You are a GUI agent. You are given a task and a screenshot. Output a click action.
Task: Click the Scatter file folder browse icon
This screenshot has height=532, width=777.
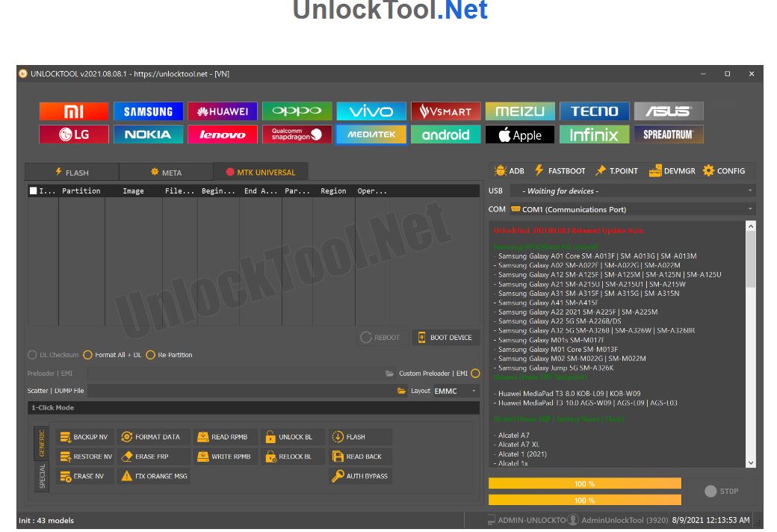[x=401, y=391]
